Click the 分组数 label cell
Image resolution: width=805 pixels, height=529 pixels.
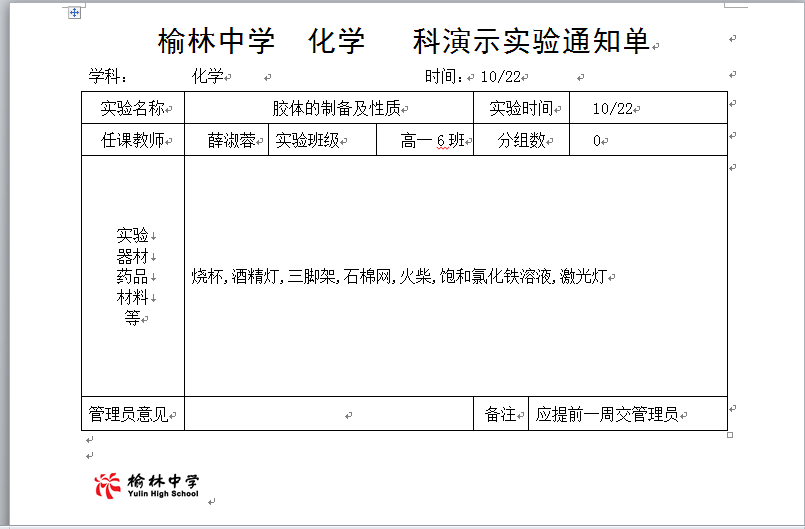point(522,140)
